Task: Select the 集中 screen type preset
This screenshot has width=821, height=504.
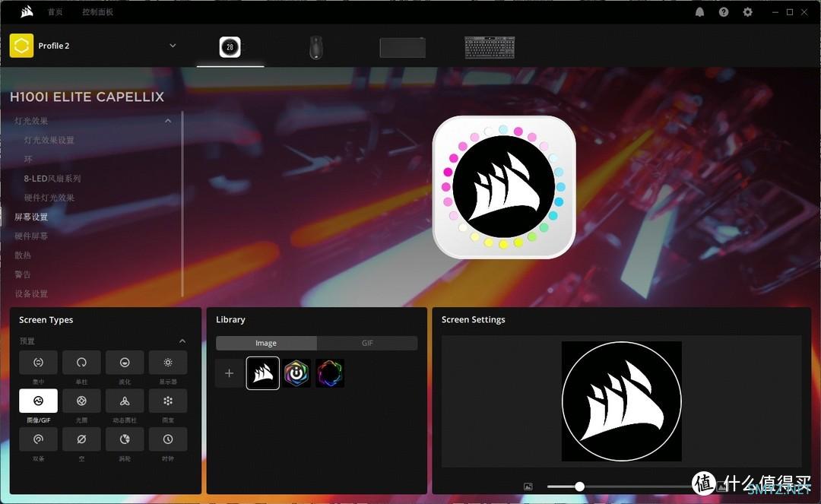Action: [x=38, y=362]
